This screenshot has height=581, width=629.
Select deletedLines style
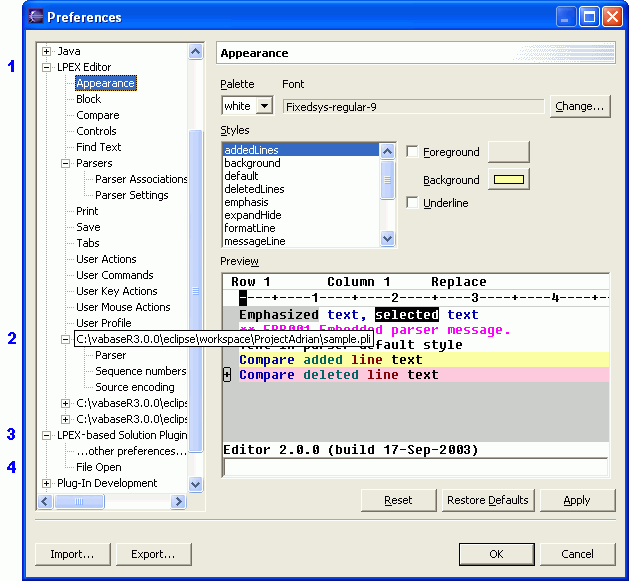[300, 189]
